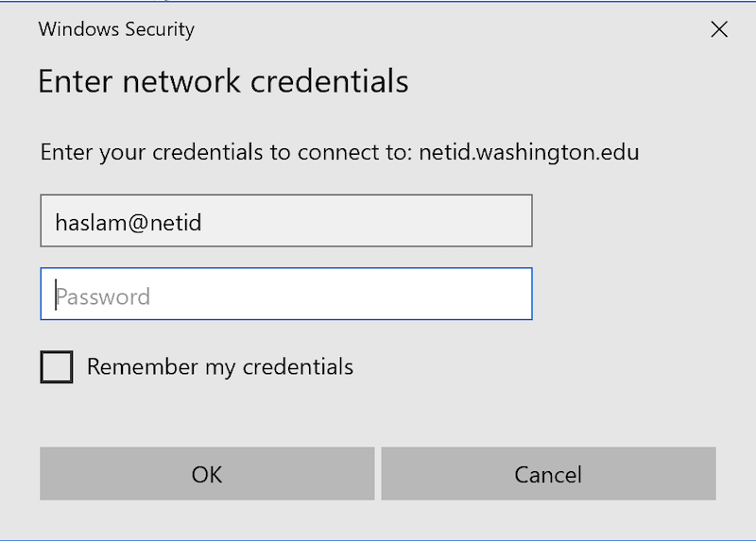Viewport: 756px width, 541px height.
Task: Click the text caret in the Password field
Action: pyautogui.click(x=56, y=295)
